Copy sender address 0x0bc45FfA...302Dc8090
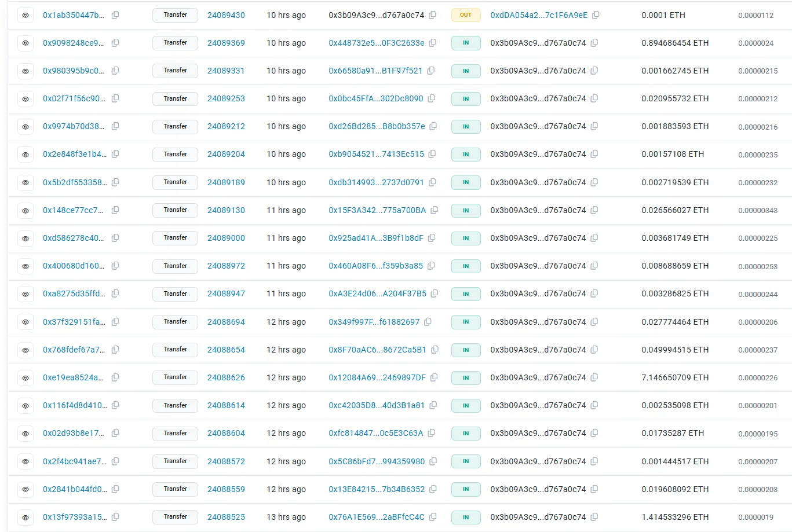Image resolution: width=792 pixels, height=532 pixels. pos(431,98)
